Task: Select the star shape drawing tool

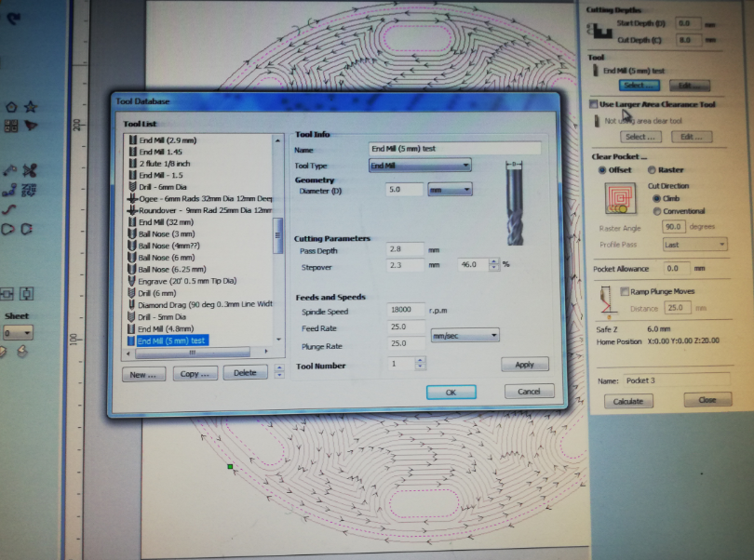Action: (x=31, y=107)
